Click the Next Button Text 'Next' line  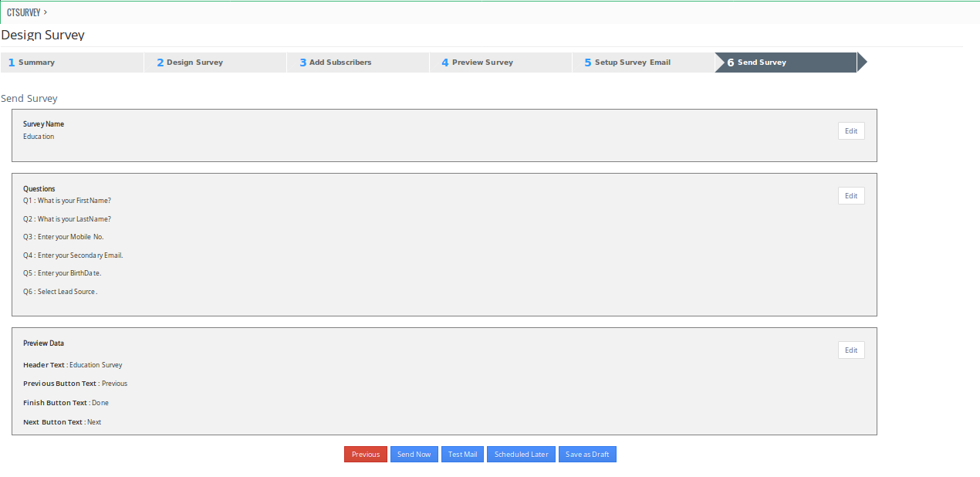63,422
